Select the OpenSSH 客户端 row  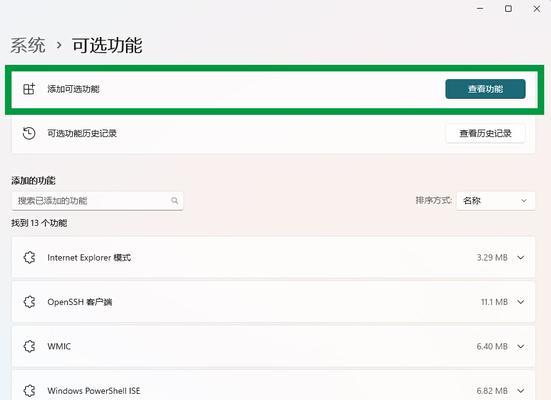(x=273, y=302)
